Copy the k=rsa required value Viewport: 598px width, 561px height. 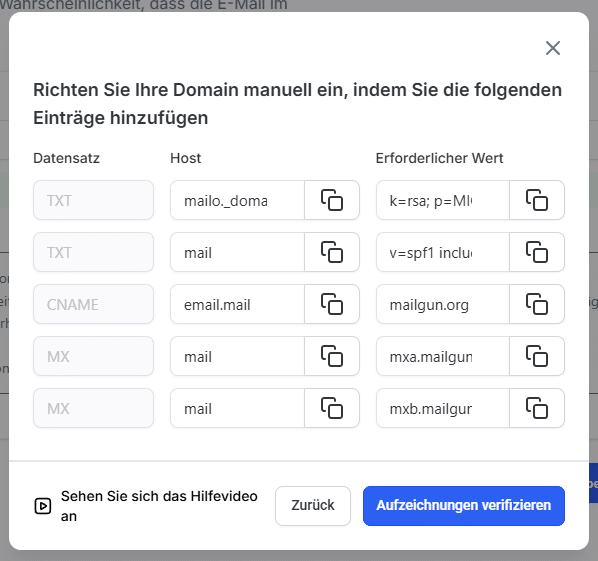click(537, 200)
